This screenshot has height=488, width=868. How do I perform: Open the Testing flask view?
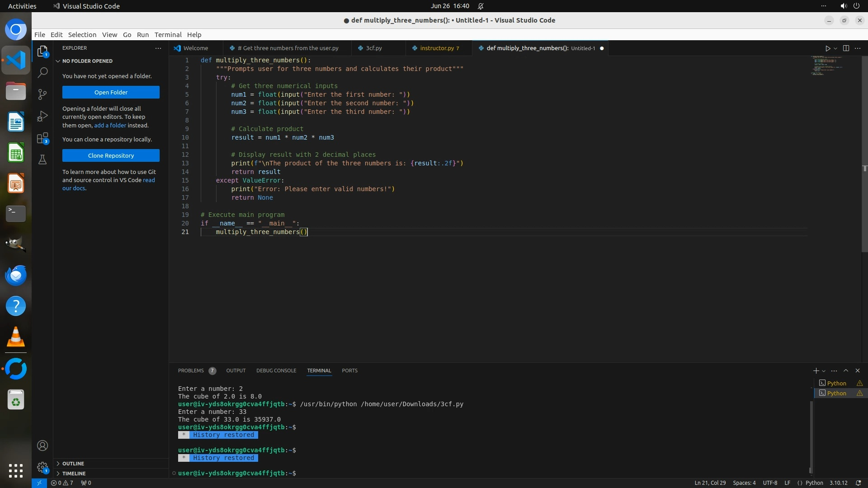(x=42, y=160)
